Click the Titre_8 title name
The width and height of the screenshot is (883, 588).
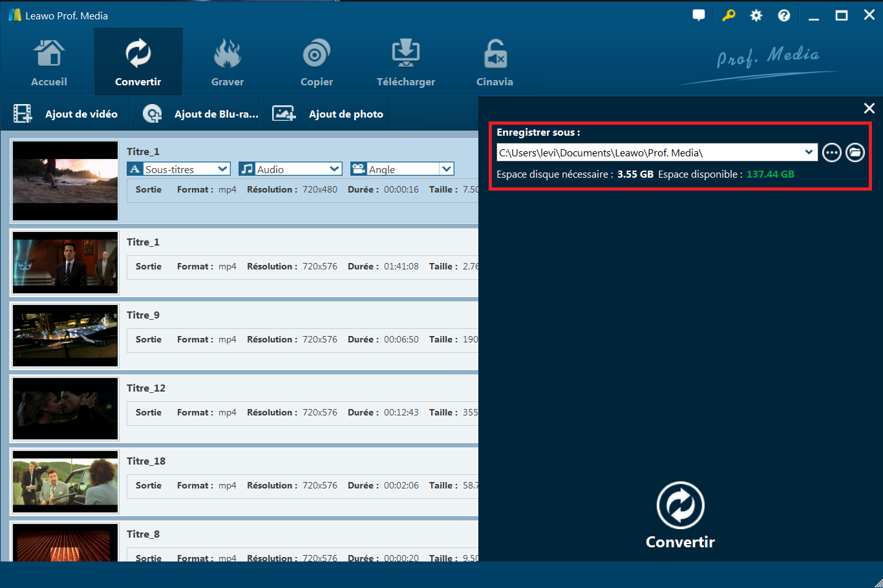(x=143, y=534)
